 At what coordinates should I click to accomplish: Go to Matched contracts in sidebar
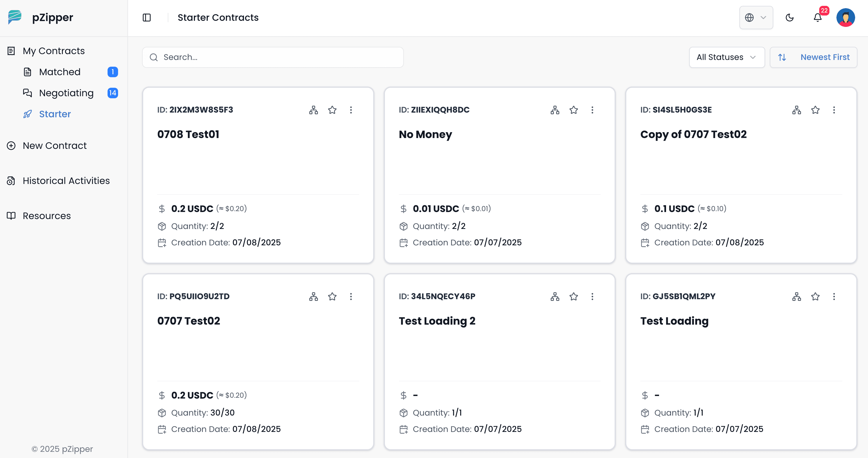point(60,72)
